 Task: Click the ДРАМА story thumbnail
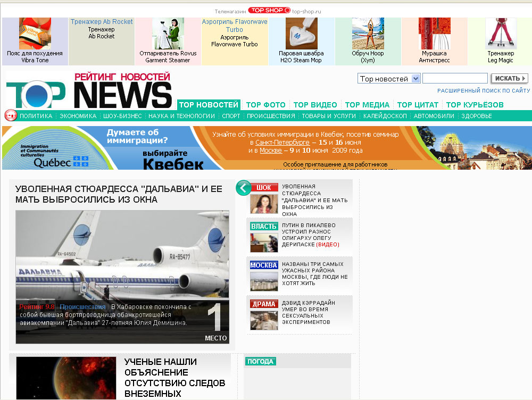tap(264, 320)
